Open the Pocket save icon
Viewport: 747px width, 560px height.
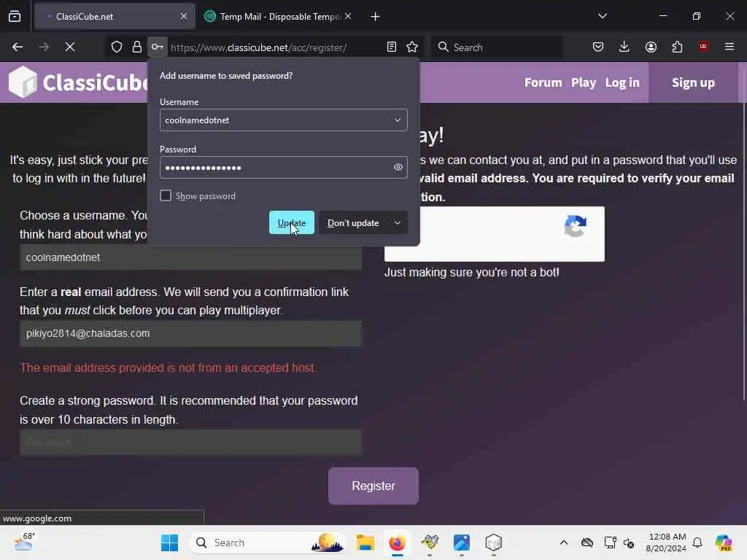click(598, 47)
